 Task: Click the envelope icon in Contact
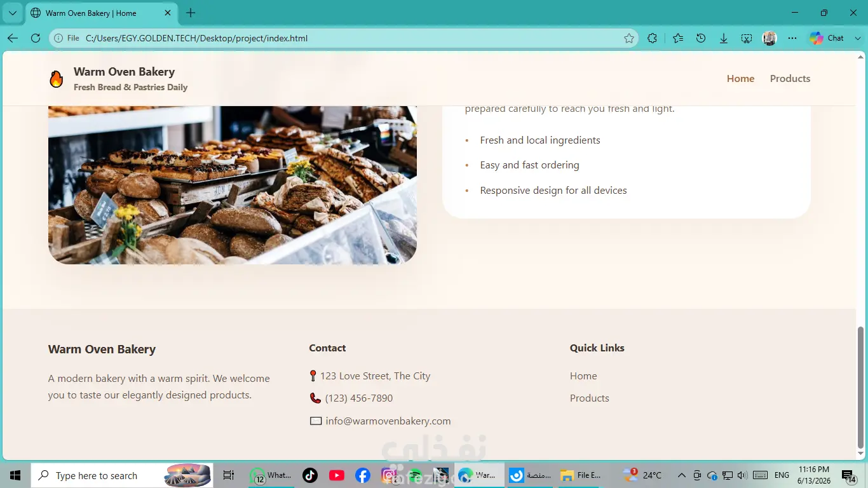[315, 421]
